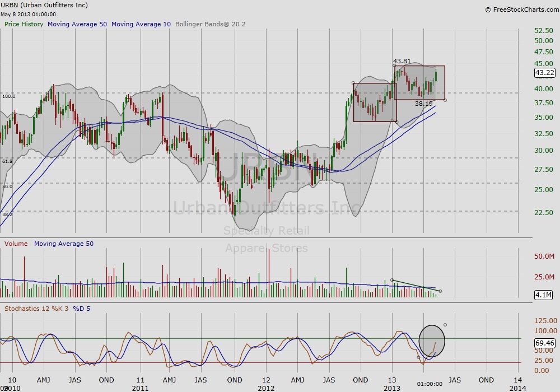The image size is (560, 392).
Task: Click the FreeStockCharts.com copyright text
Action: coord(522,10)
